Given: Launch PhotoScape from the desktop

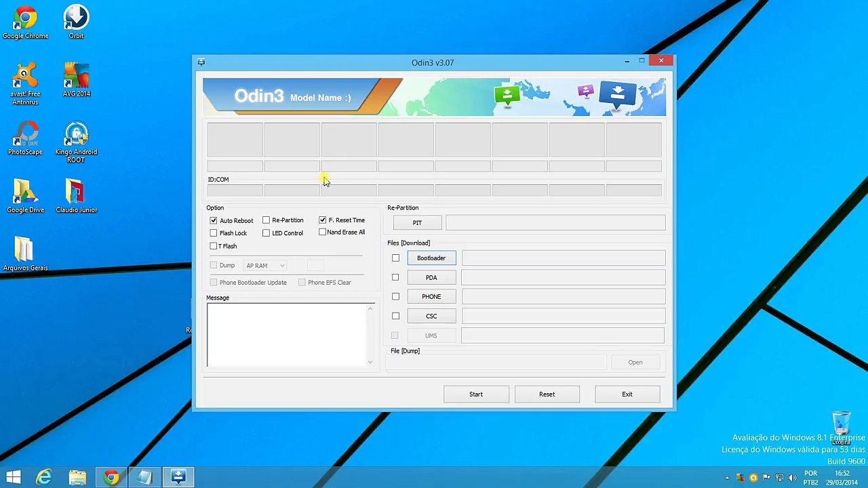Looking at the screenshot, I should click(25, 138).
